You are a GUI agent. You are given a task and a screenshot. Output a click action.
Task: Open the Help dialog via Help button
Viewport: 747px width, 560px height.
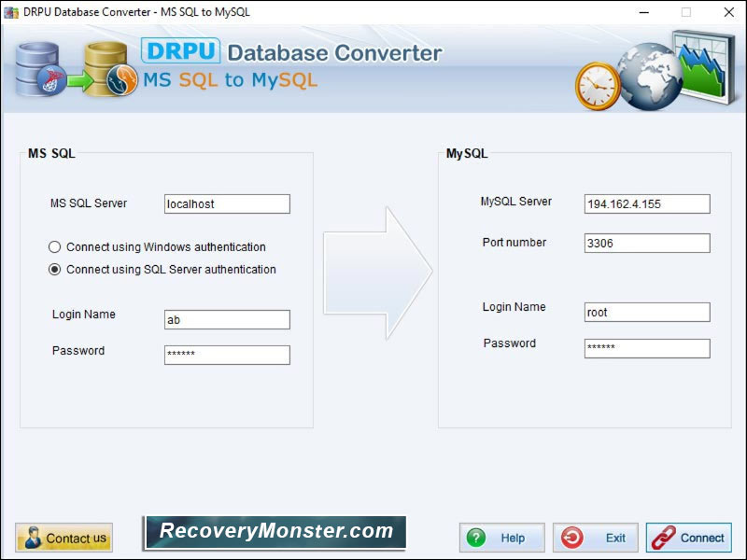tap(504, 537)
